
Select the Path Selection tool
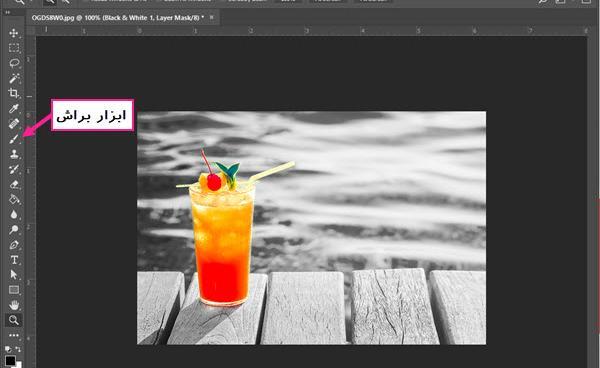(x=14, y=275)
